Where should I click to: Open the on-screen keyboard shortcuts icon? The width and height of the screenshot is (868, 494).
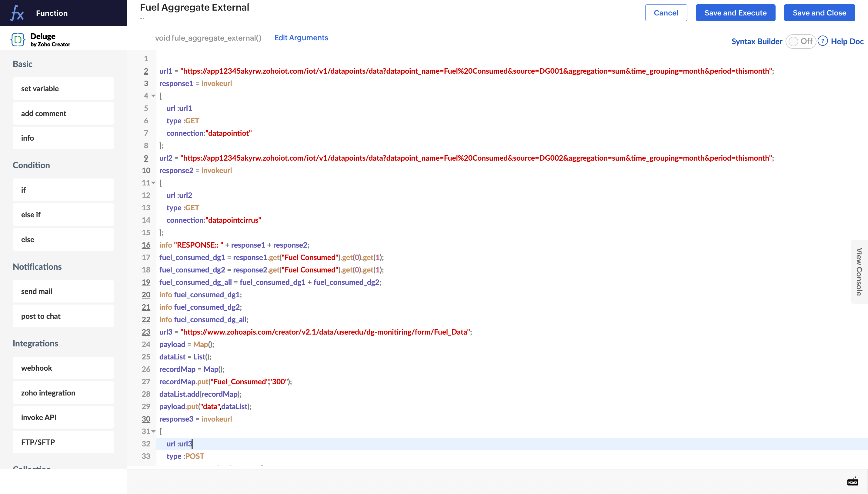pyautogui.click(x=853, y=482)
